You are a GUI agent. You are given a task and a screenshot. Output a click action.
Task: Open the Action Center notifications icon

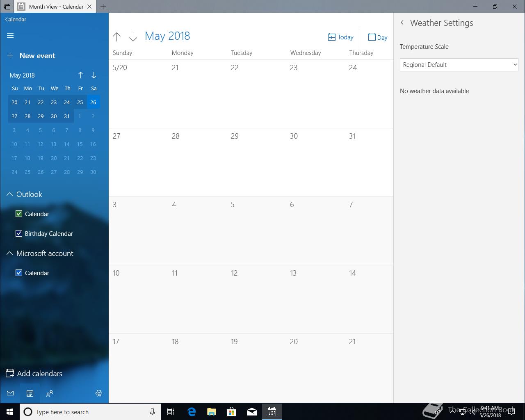click(x=511, y=412)
